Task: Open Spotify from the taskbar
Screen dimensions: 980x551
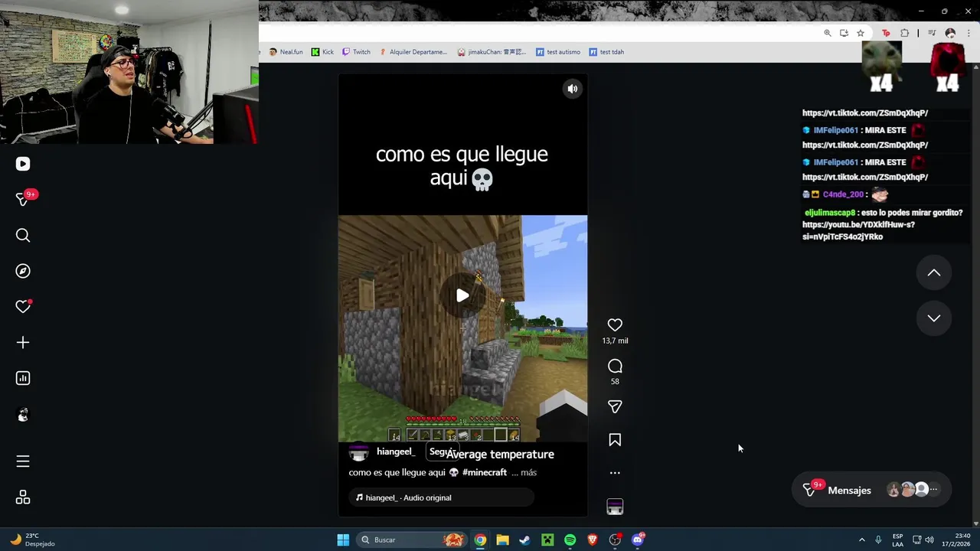Action: [x=570, y=540]
